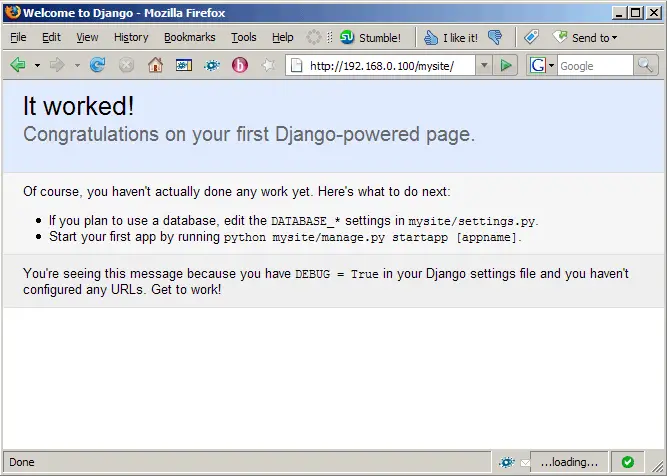Click the screenshot toolbar icon next to Home
Screen dimensions: 667x476
pyautogui.click(x=184, y=66)
